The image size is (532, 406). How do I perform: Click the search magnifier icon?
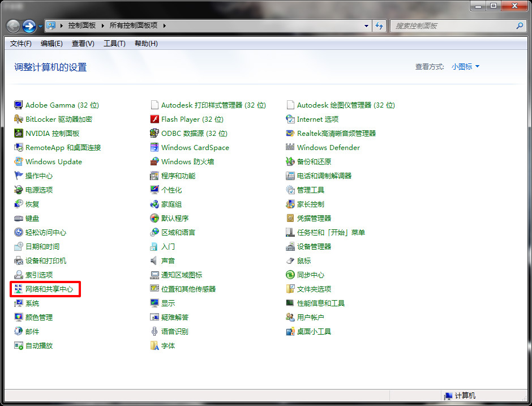click(520, 25)
